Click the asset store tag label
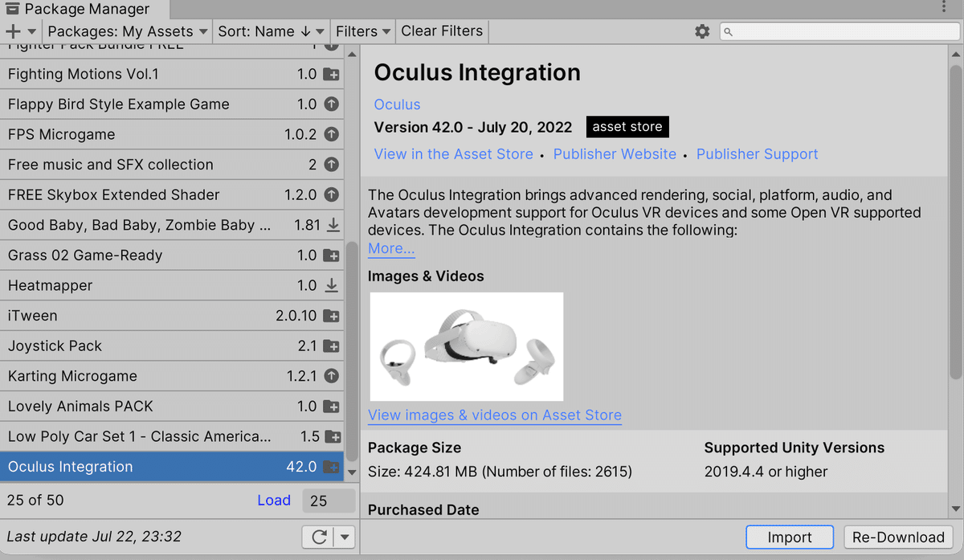 coord(627,127)
